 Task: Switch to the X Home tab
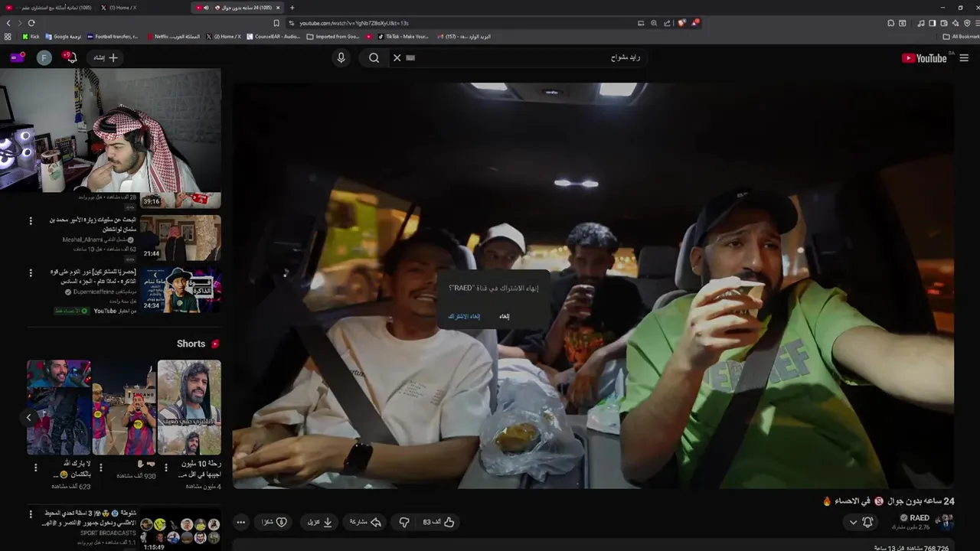tap(120, 8)
